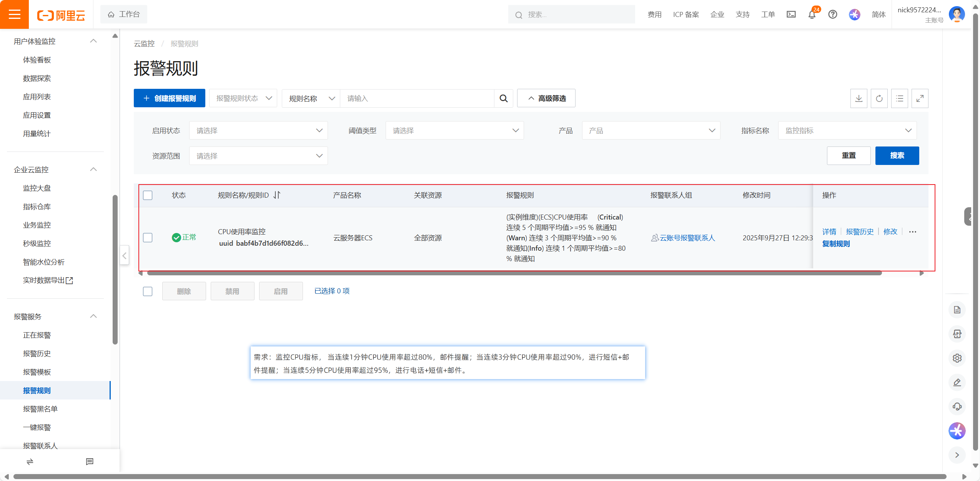Click more actions ellipsis for rule

click(912, 232)
